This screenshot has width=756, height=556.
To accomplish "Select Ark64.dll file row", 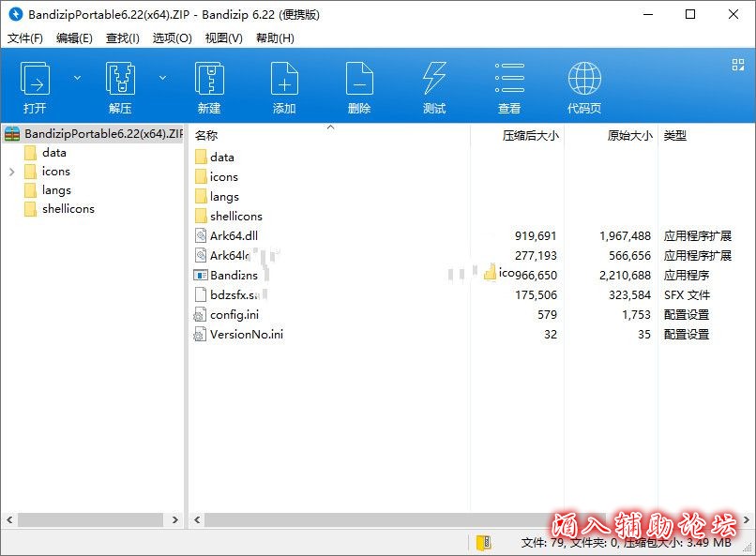I will (x=472, y=236).
